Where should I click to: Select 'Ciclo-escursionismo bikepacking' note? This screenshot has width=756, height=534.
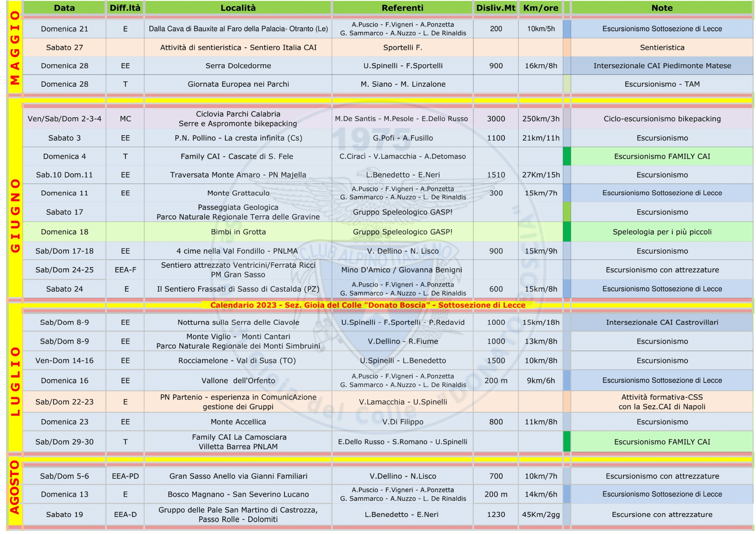[x=662, y=119]
